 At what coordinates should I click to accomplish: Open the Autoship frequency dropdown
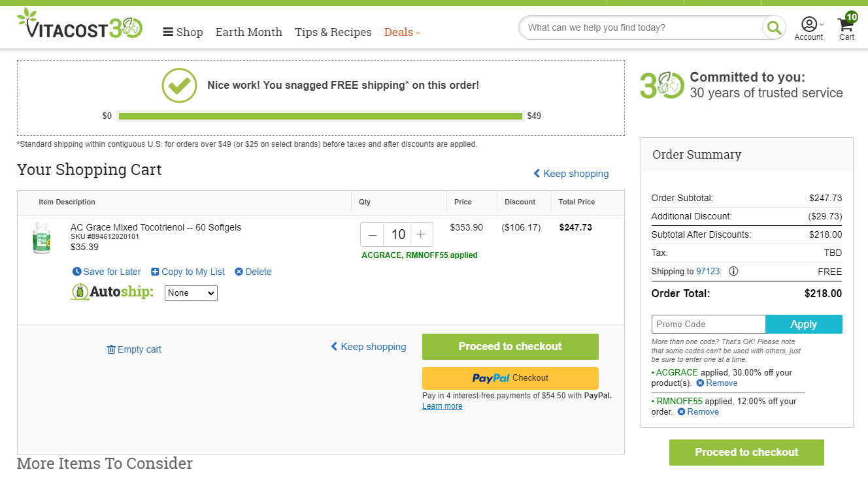coord(191,293)
